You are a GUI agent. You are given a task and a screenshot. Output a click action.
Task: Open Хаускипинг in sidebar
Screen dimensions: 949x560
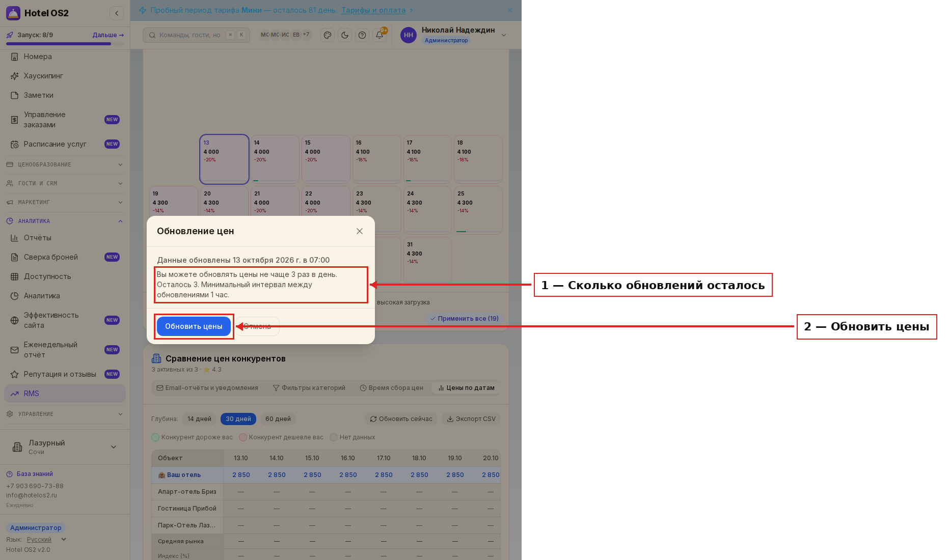(65, 76)
